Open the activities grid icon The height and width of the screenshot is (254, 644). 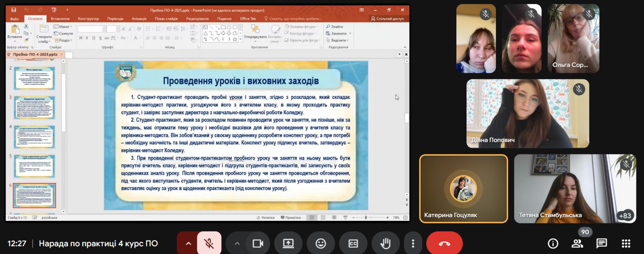(626, 244)
